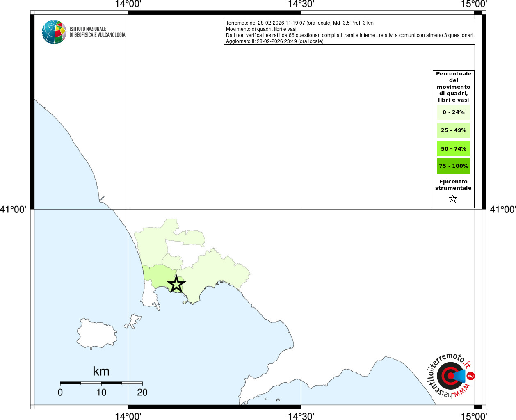Click the Epicentro strumentale legend label
Screen dimensions: 516x420
453,185
